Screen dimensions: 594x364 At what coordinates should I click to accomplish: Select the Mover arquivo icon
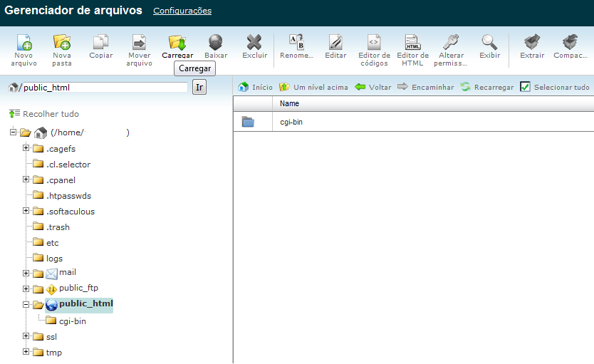click(140, 43)
